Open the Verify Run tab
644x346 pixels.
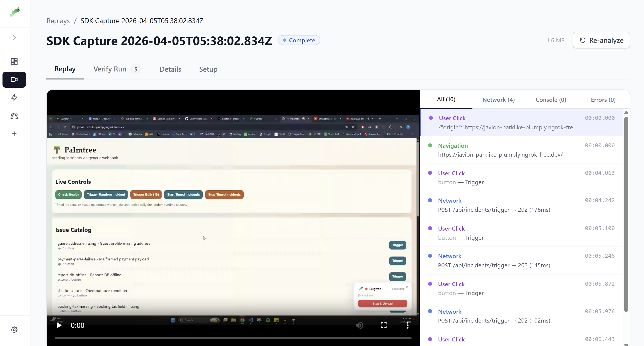(x=110, y=69)
